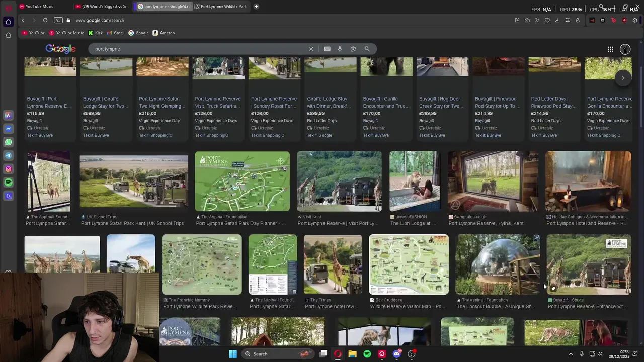Screen dimensions: 644x362
Task: Start voice search with microphone
Action: (x=340, y=49)
